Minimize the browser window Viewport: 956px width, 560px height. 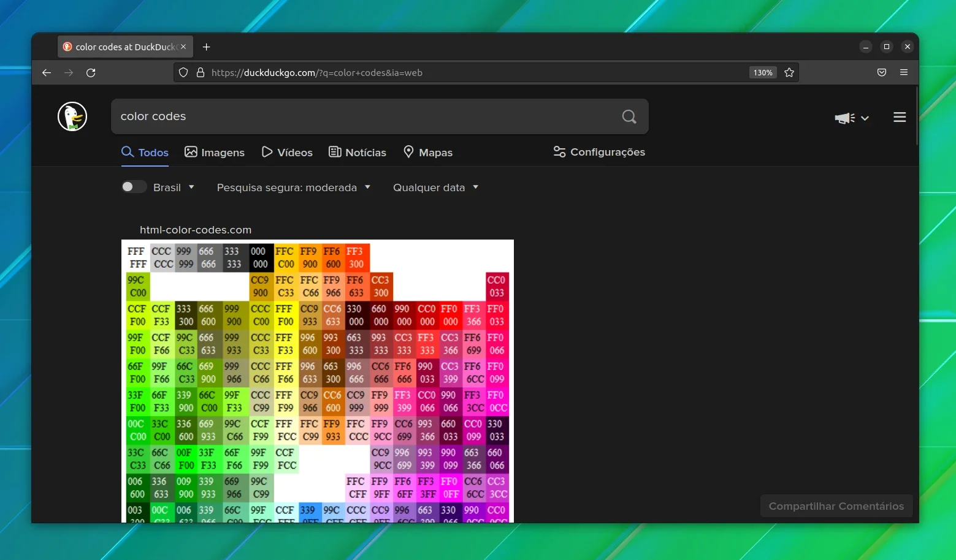tap(865, 47)
